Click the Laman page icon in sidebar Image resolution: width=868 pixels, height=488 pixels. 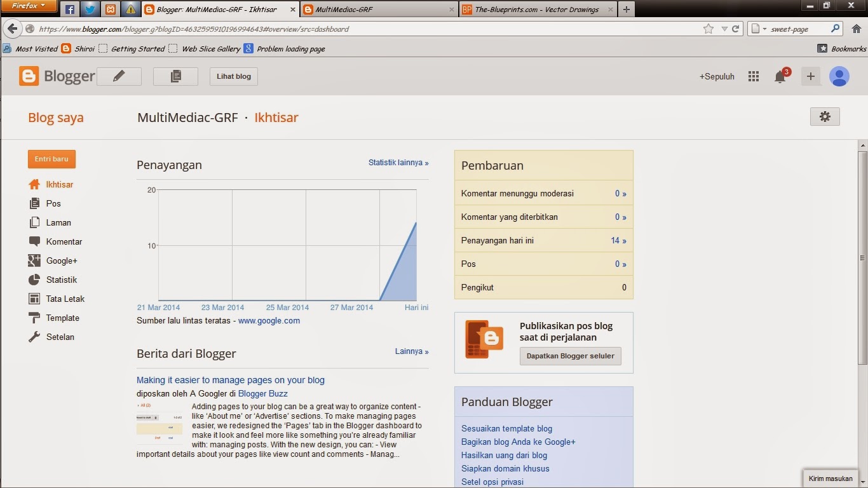34,222
